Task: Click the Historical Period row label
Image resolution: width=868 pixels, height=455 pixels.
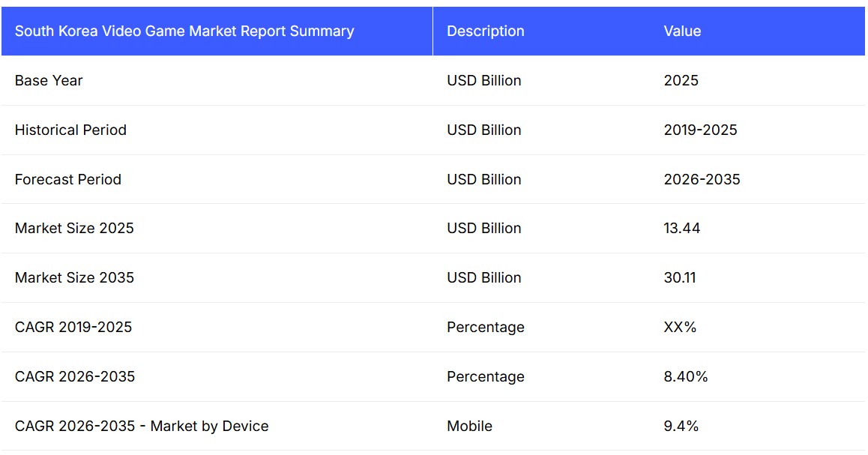Action: tap(70, 130)
